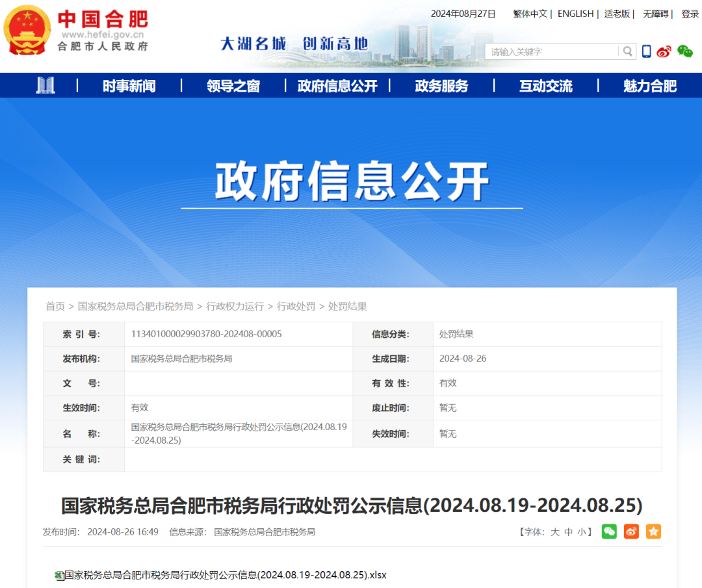The width and height of the screenshot is (702, 588).
Task: Go to 首页 in breadcrumb
Action: [55, 307]
